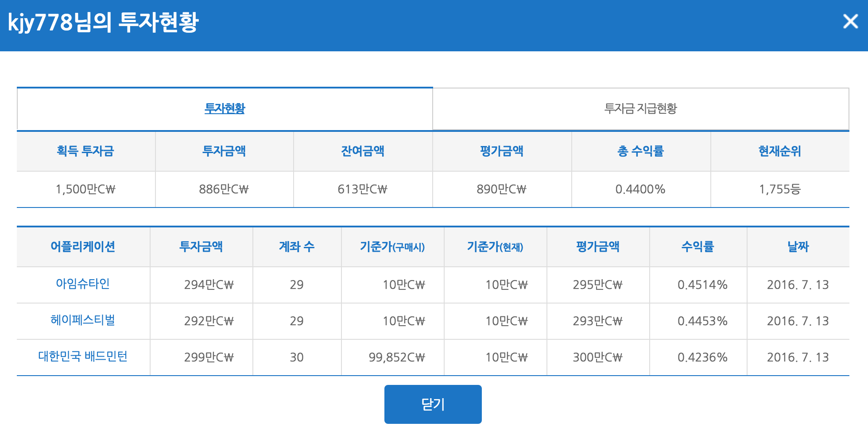This screenshot has height=438, width=868.
Task: Click the 날짜 column header
Action: pyautogui.click(x=798, y=247)
